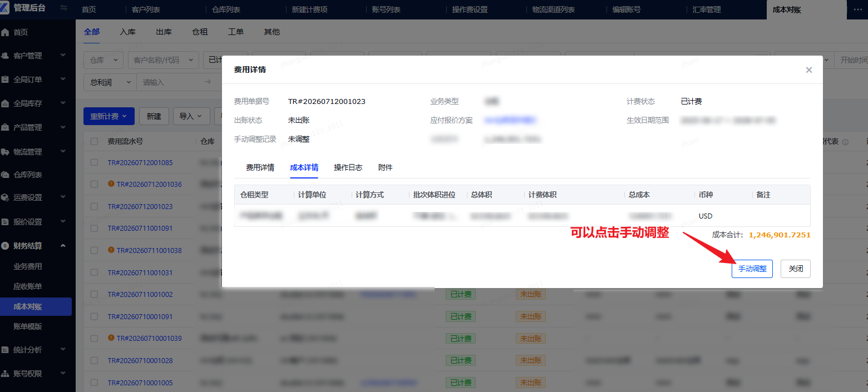
Task: Click the USD cell in 币种 column
Action: (706, 216)
